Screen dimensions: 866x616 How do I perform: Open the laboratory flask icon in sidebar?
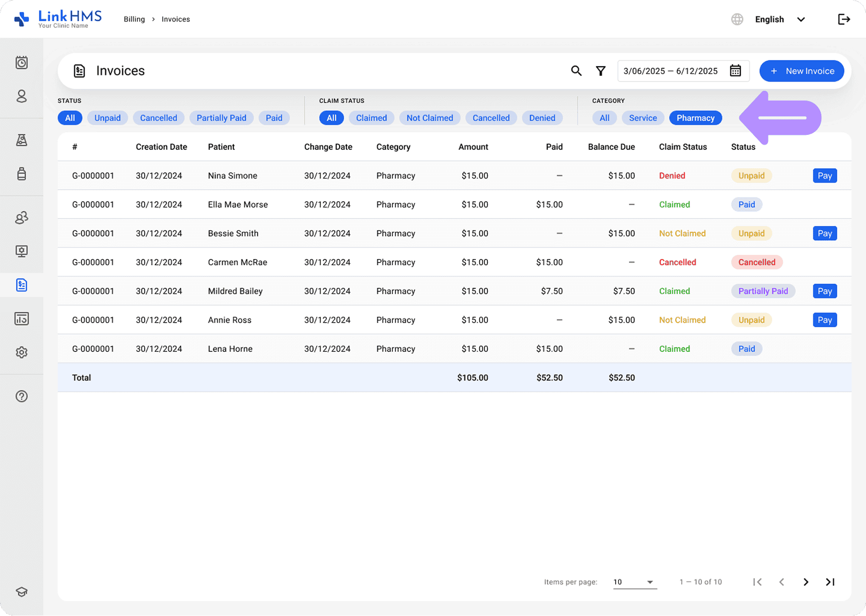22,140
